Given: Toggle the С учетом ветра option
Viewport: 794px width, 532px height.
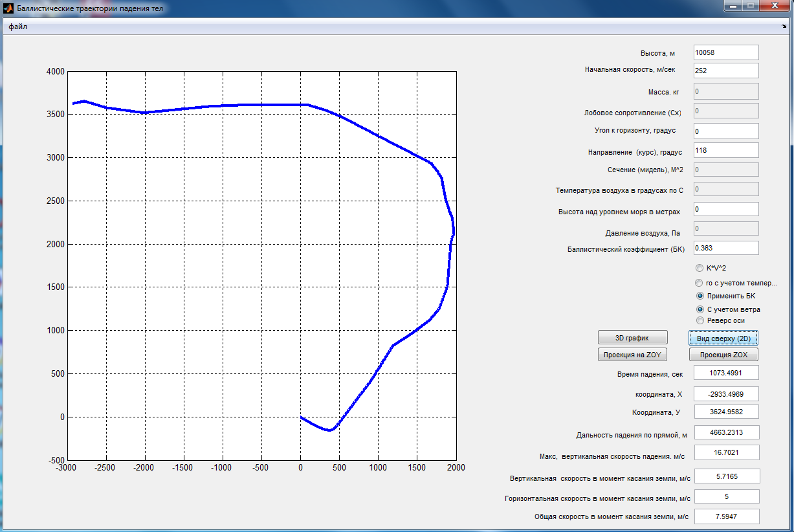Looking at the screenshot, I should click(x=699, y=309).
